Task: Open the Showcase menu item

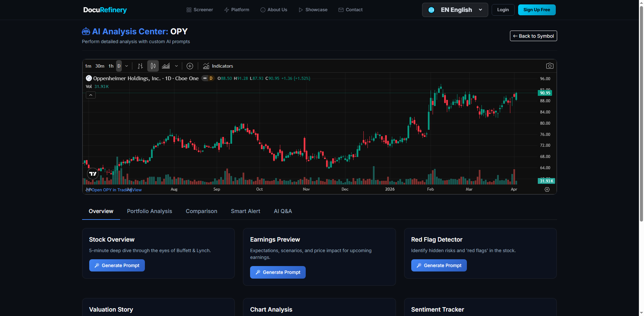Action: pyautogui.click(x=313, y=10)
